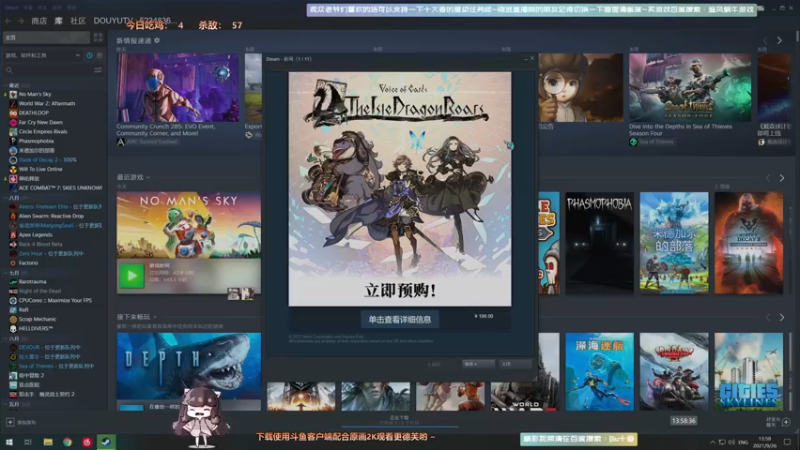
Task: Open news feed settings gear icon
Action: (157, 40)
